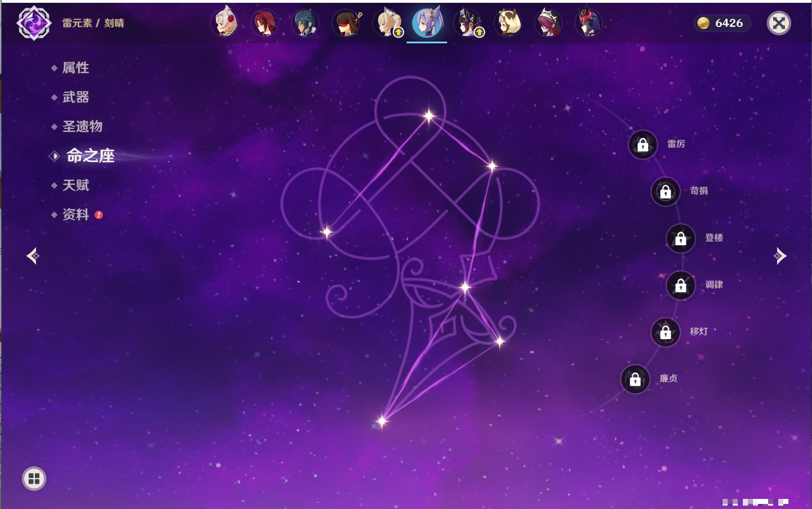Open the 登楼 constellation label
The width and height of the screenshot is (812, 509).
pyautogui.click(x=714, y=237)
